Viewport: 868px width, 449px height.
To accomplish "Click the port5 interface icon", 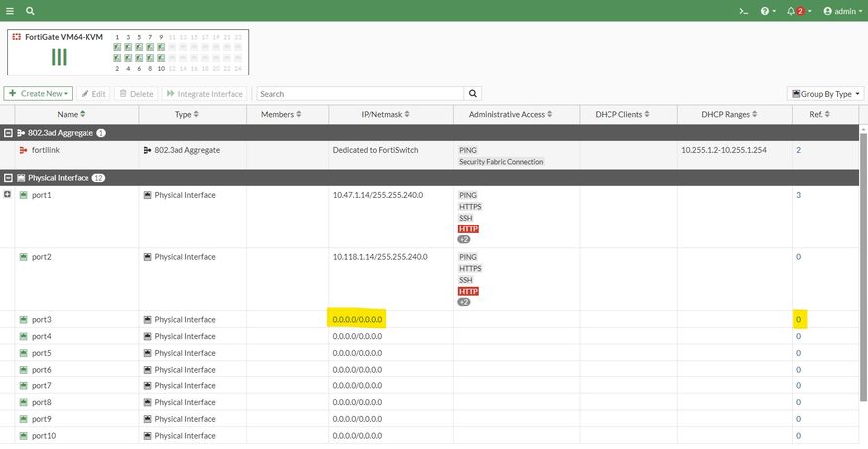I will (x=23, y=353).
